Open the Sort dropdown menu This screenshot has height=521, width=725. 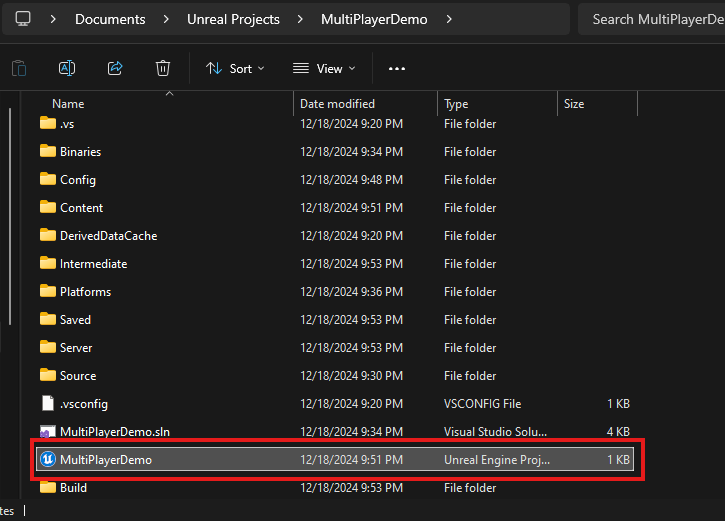tap(235, 68)
